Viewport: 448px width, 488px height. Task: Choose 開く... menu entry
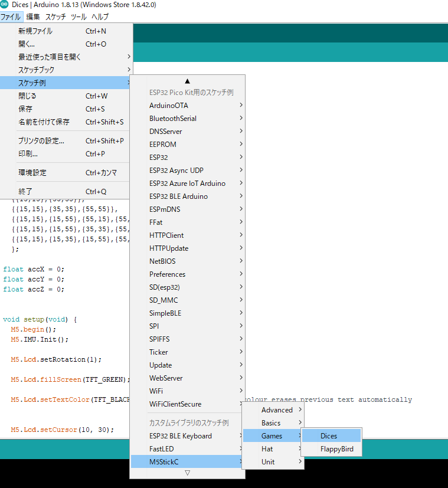(65, 44)
